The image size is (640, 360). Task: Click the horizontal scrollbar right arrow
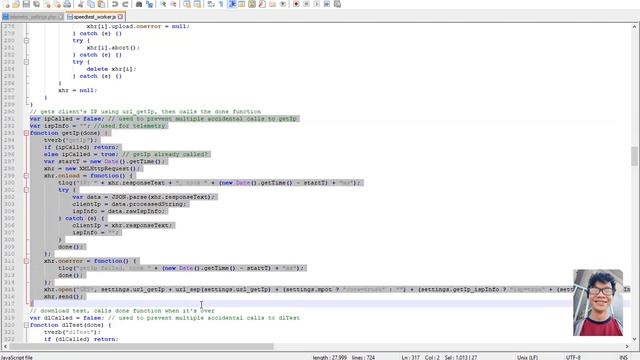(627, 347)
